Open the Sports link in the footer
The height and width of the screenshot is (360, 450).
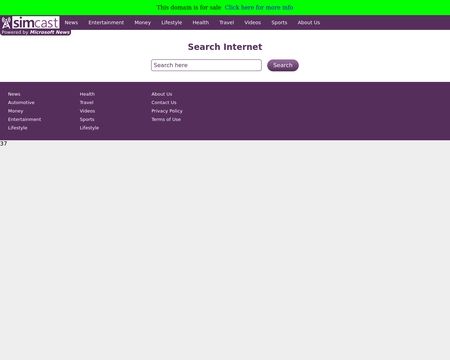(x=87, y=119)
